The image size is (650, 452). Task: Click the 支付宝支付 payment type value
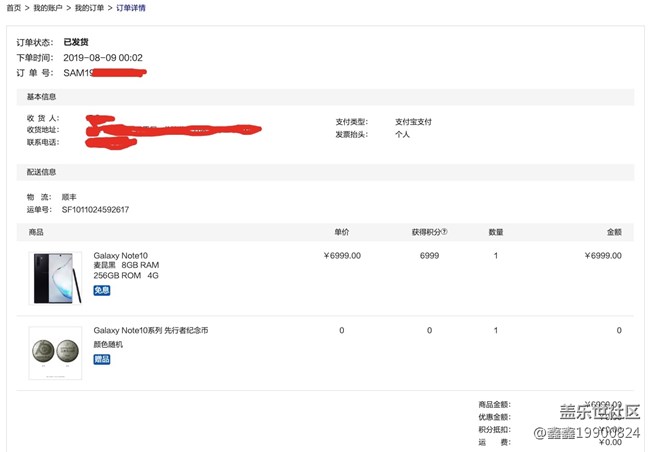coord(413,122)
